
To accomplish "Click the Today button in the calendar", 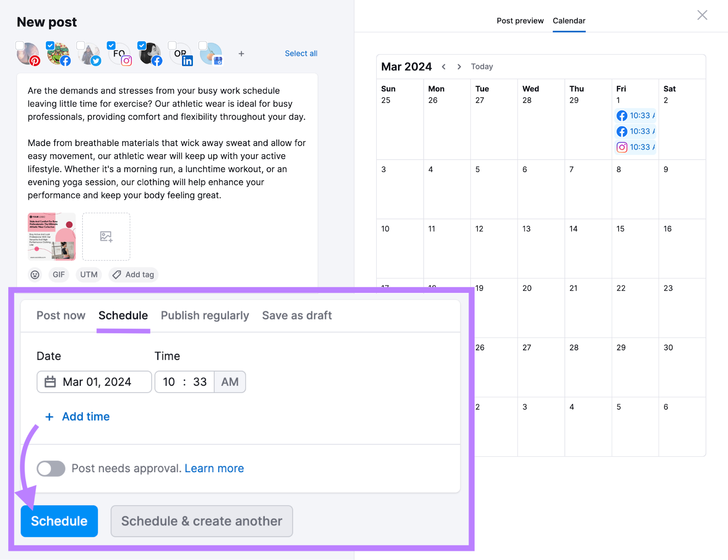I will (482, 66).
